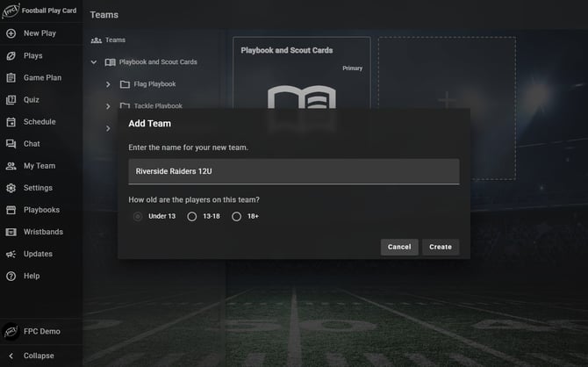Click the Playbook and Scout Cards tree label
This screenshot has height=367, width=588.
click(x=158, y=62)
